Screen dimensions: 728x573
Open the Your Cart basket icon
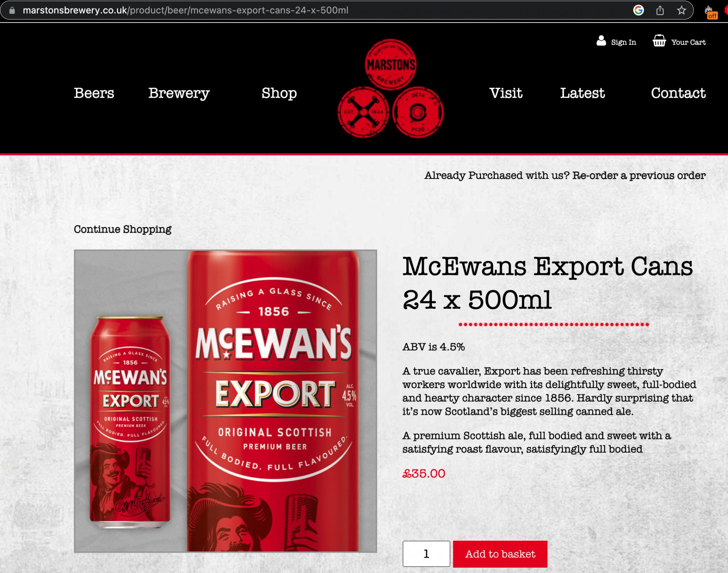click(x=659, y=41)
